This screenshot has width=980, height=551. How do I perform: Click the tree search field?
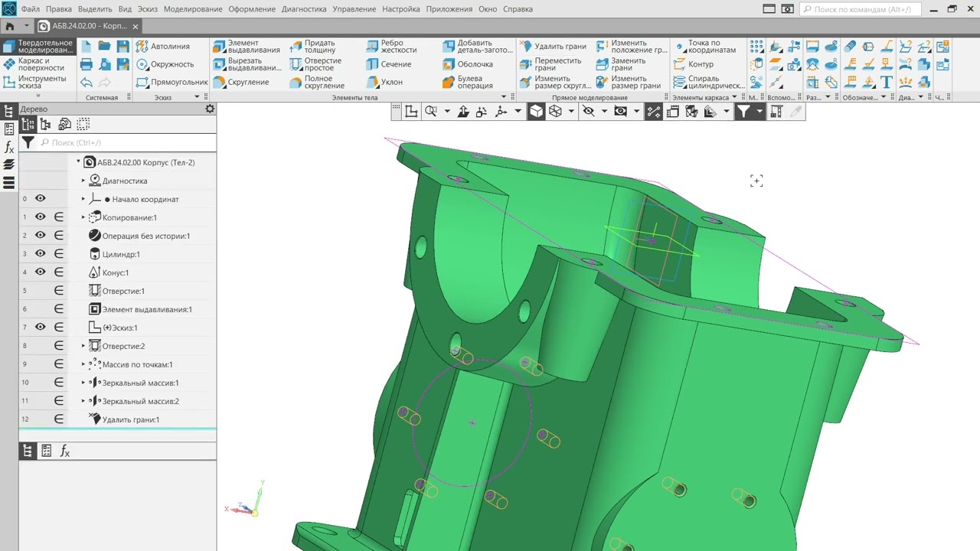tap(126, 142)
